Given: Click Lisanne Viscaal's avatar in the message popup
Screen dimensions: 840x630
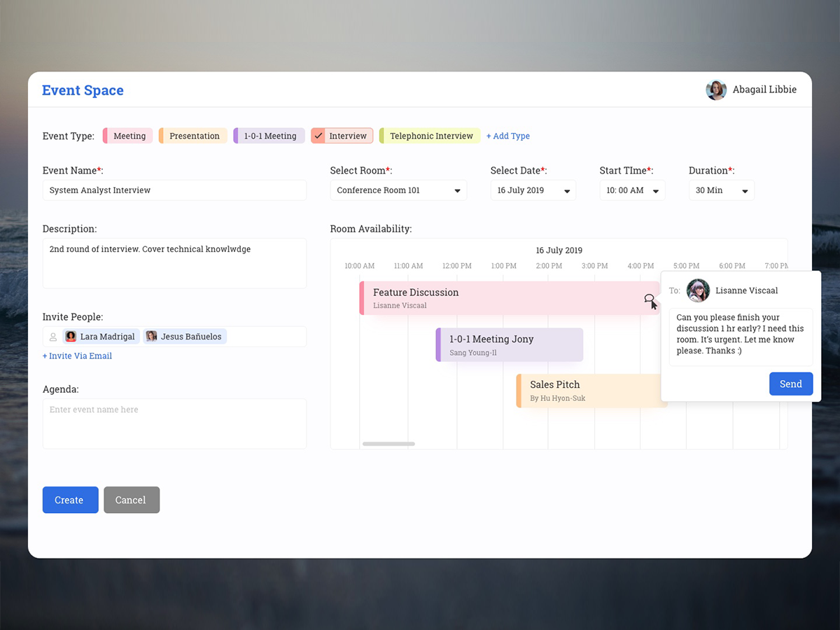Looking at the screenshot, I should (x=698, y=291).
